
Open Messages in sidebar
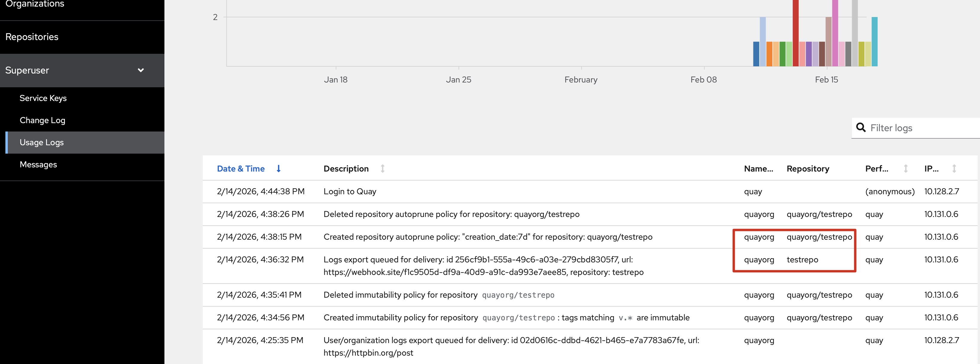tap(38, 164)
